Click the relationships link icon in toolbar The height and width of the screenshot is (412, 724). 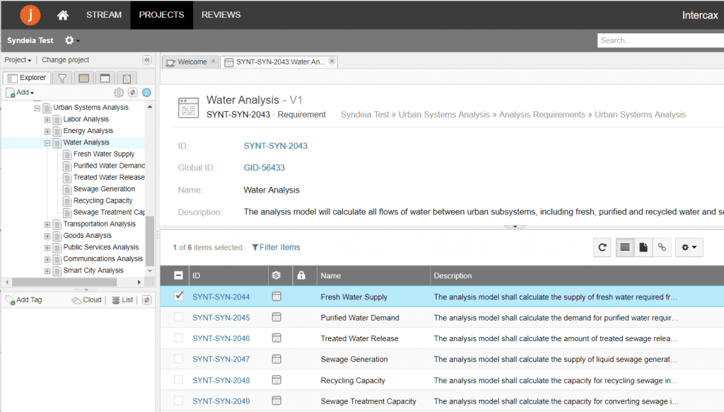662,248
